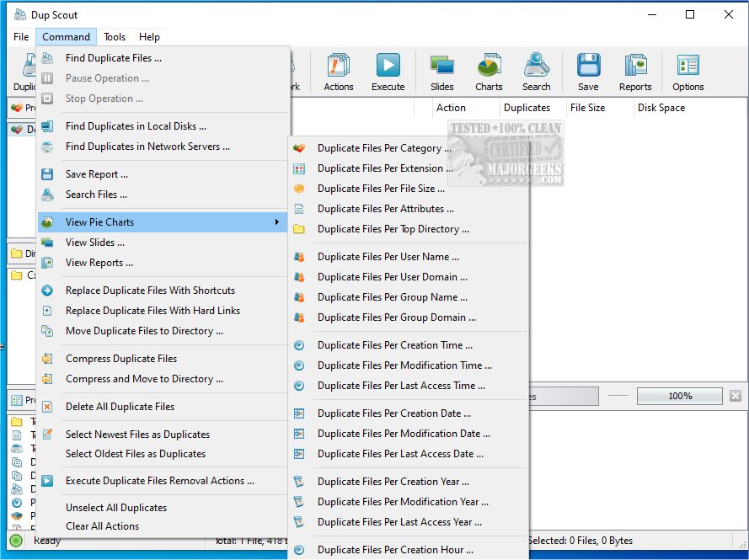Choose Find Duplicates in Local Disks ...
The width and height of the screenshot is (749, 560).
[x=163, y=126]
